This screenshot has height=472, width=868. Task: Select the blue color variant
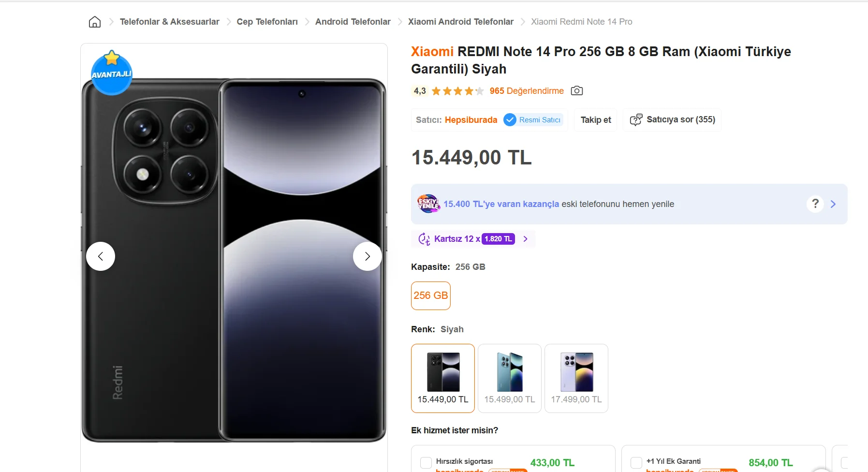point(510,378)
